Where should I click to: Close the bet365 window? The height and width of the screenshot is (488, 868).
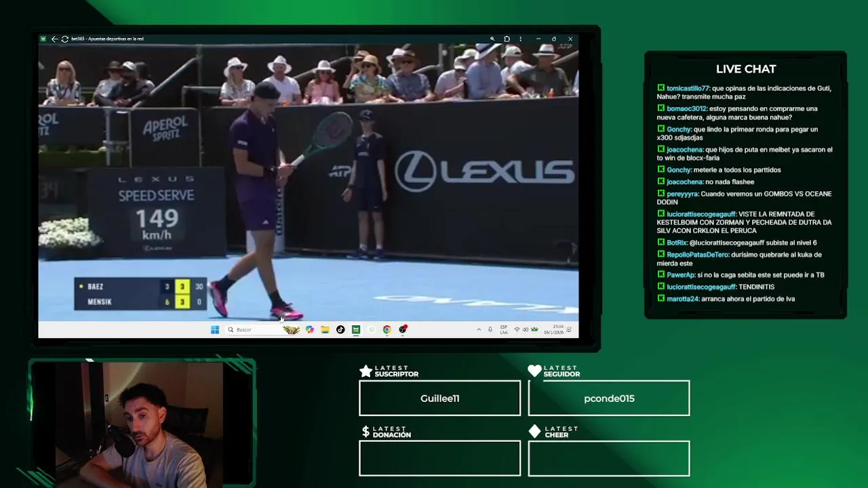tap(570, 39)
